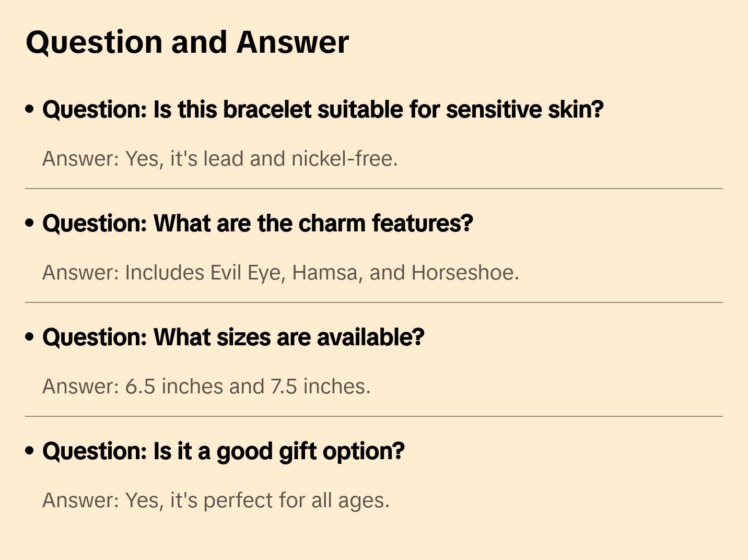Click the "Question and Answer" heading
Viewport: 748px width, 560px height.
tap(187, 42)
